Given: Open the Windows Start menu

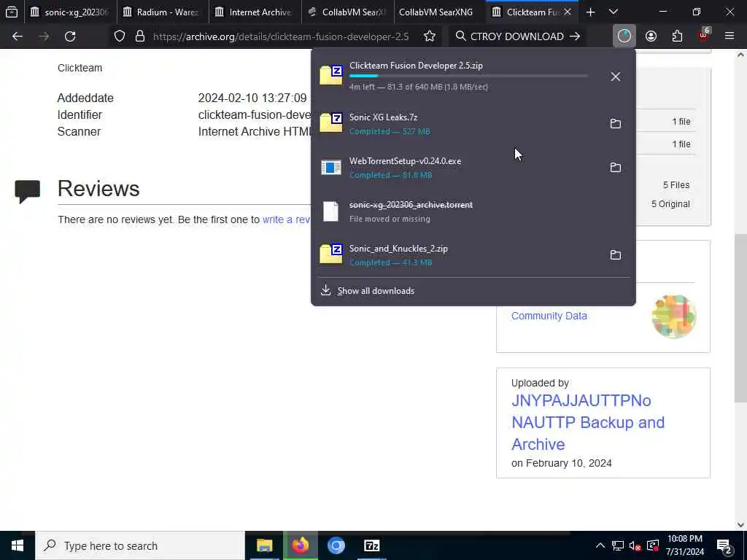Looking at the screenshot, I should (x=18, y=545).
